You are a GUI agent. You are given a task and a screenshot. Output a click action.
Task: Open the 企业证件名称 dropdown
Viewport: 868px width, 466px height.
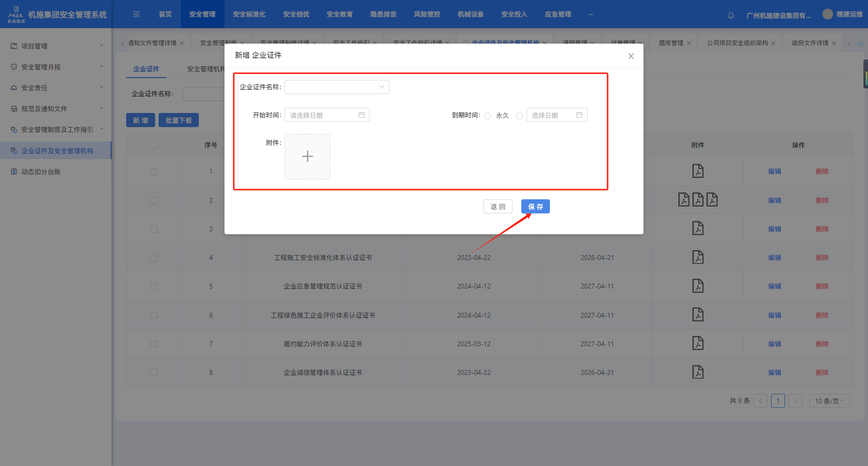[337, 87]
